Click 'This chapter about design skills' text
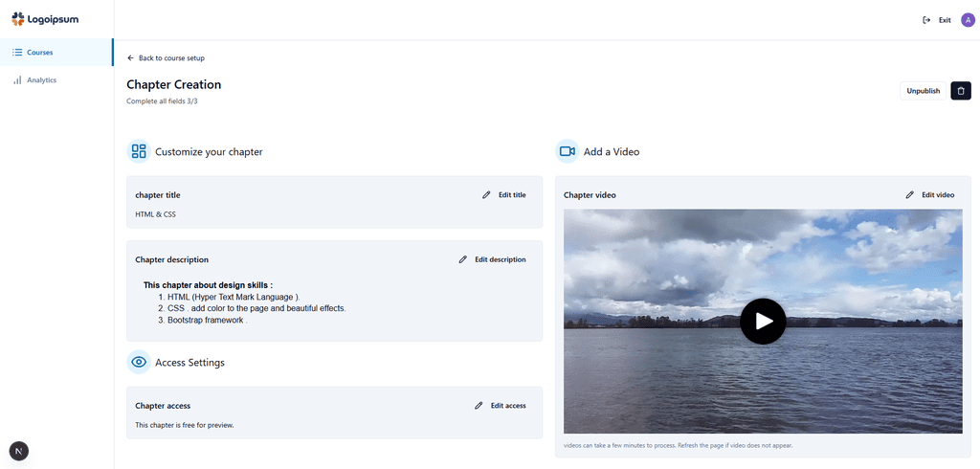The image size is (980, 469). (208, 285)
